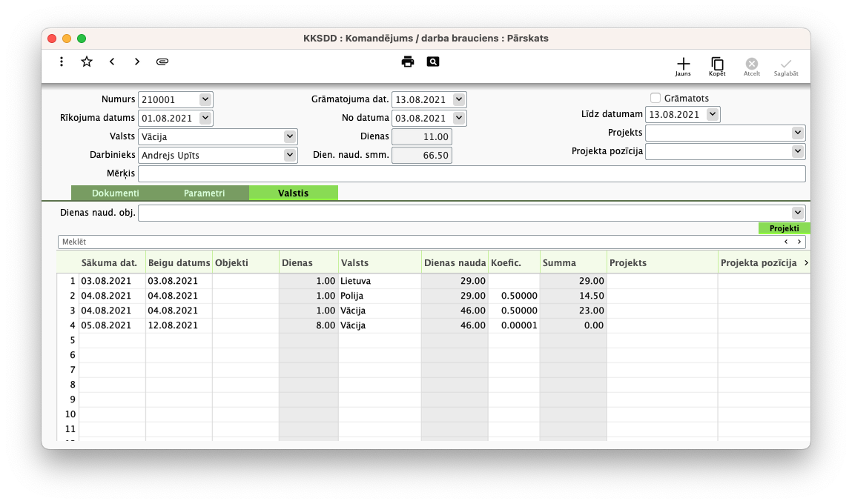852x504 pixels.
Task: Select the Valstis tab
Action: [294, 193]
